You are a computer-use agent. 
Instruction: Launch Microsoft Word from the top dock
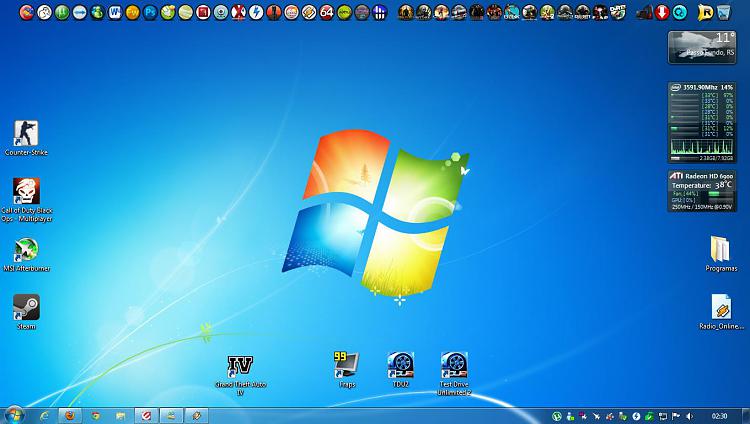[x=115, y=12]
